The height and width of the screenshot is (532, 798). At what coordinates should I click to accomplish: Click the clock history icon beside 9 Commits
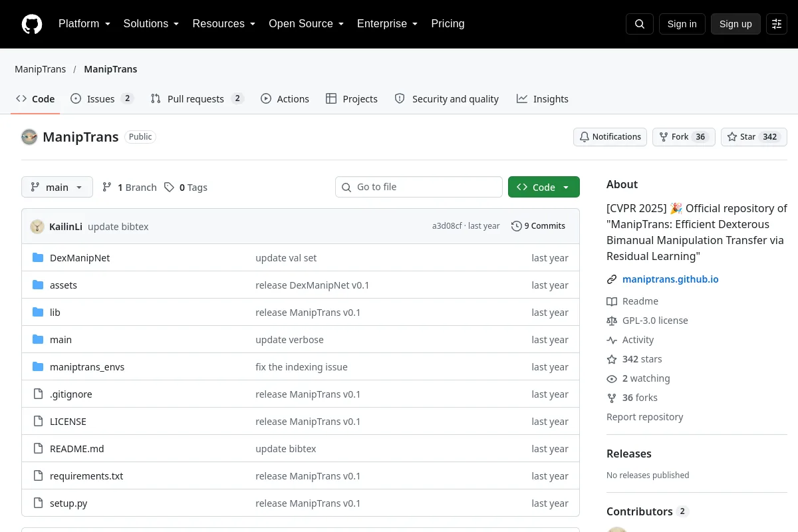pos(516,226)
